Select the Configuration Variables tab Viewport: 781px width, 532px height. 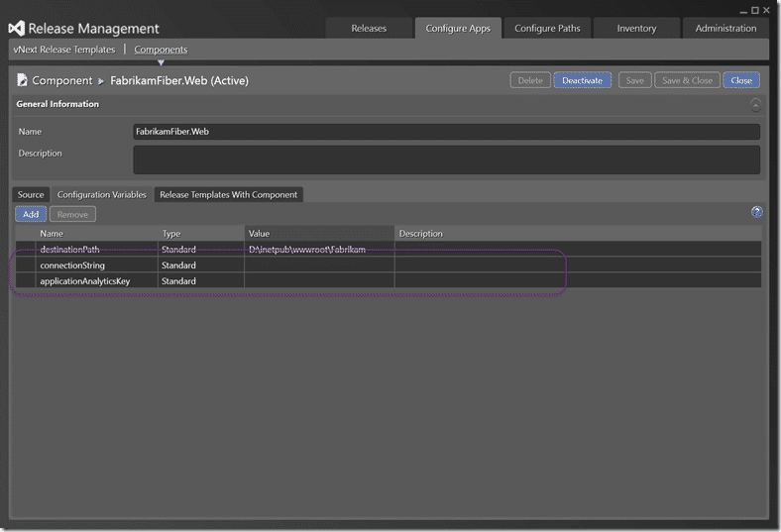(x=102, y=194)
